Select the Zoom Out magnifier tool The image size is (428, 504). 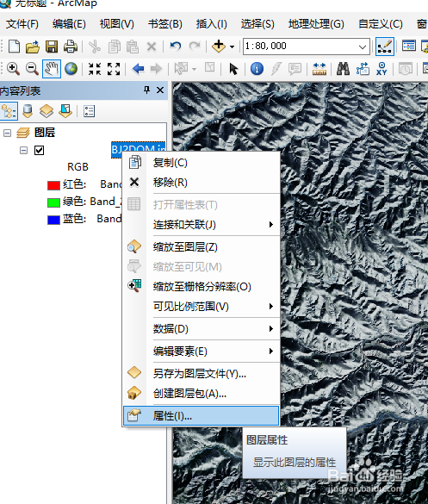[x=32, y=69]
